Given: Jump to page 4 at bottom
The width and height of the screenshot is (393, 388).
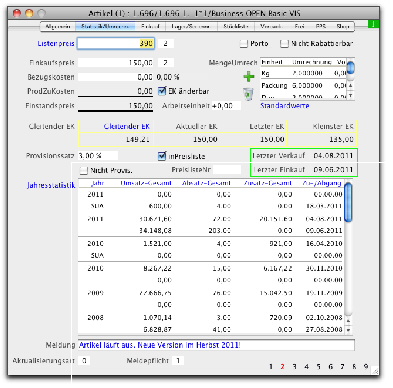Looking at the screenshot, I should click(306, 367).
